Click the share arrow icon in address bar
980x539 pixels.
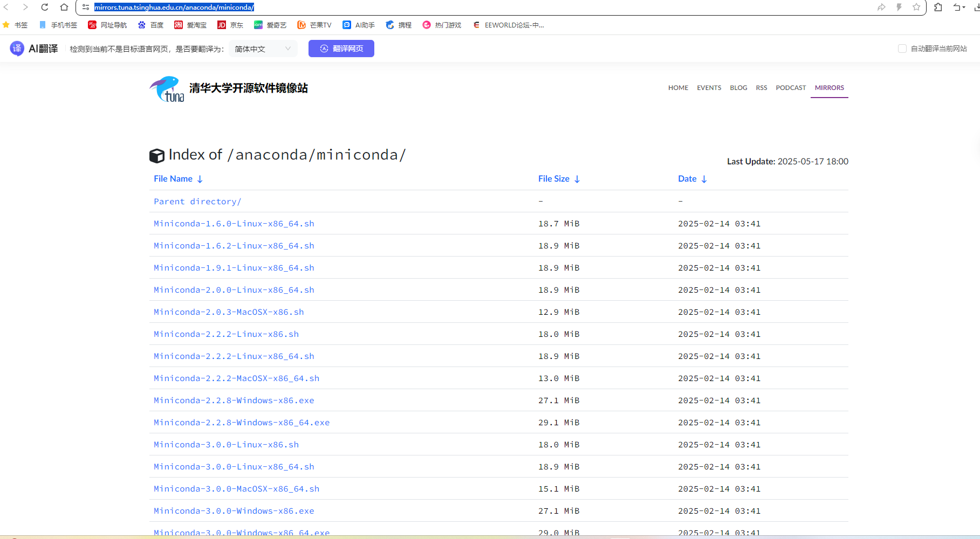(881, 7)
